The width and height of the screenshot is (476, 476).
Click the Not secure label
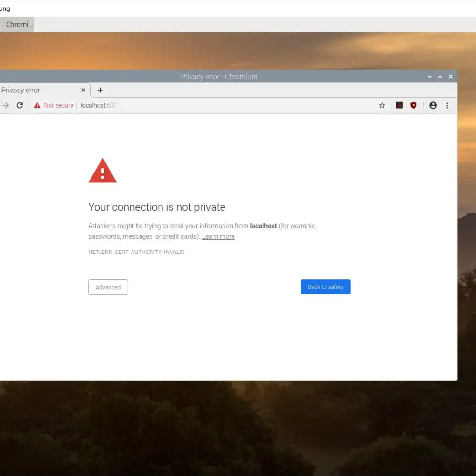tap(59, 105)
